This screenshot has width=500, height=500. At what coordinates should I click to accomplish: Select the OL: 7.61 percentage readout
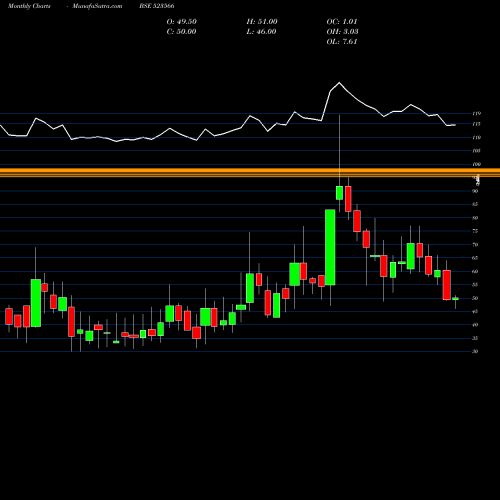pos(342,42)
